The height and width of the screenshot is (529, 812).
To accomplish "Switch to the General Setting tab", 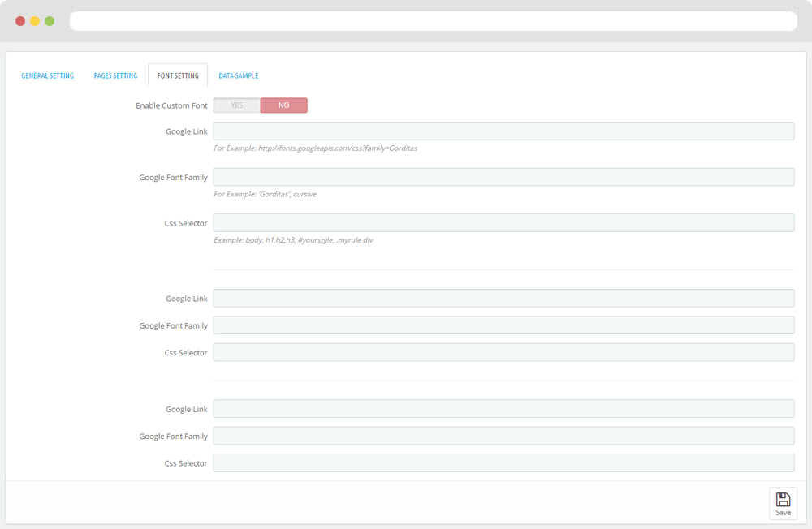I will (x=47, y=75).
